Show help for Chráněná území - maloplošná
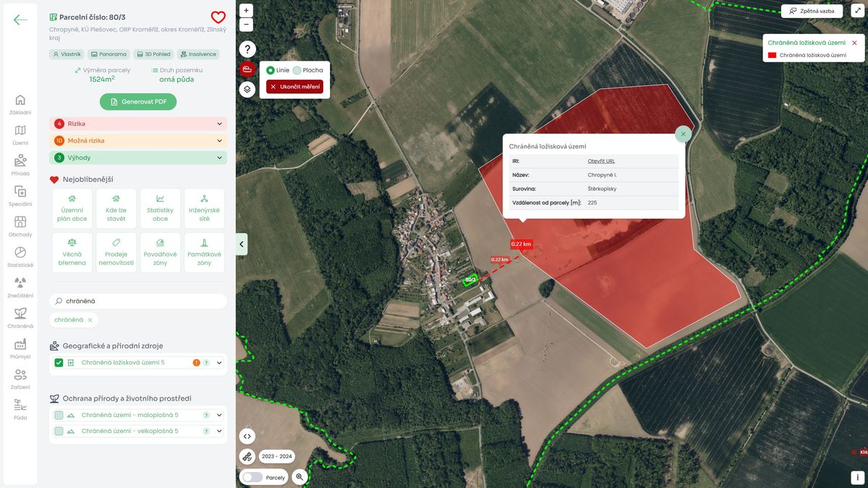868x488 pixels. tap(206, 416)
